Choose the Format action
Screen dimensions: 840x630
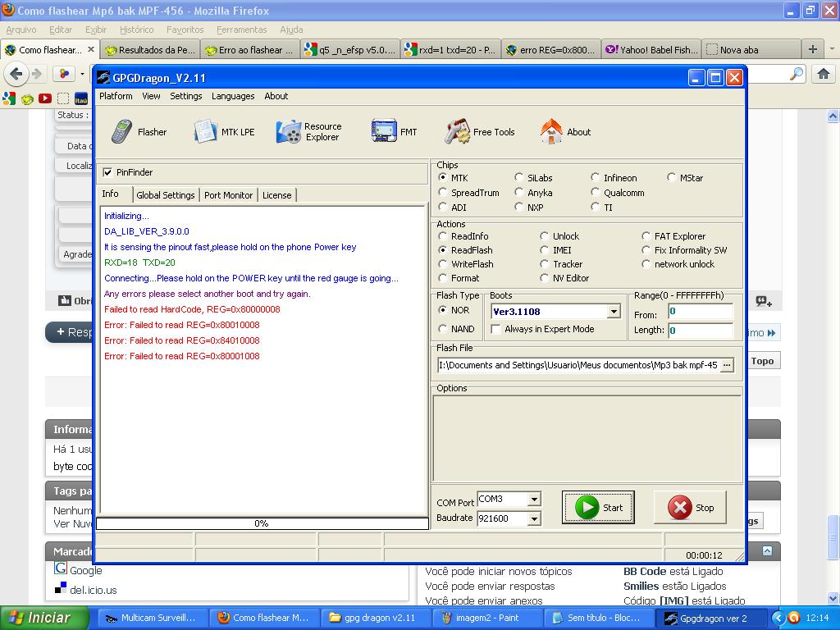click(442, 277)
